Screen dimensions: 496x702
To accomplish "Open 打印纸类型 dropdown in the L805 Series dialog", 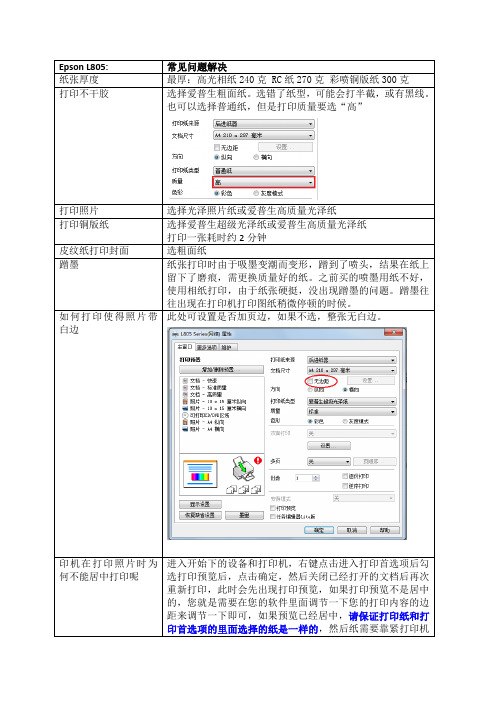I will tap(352, 402).
